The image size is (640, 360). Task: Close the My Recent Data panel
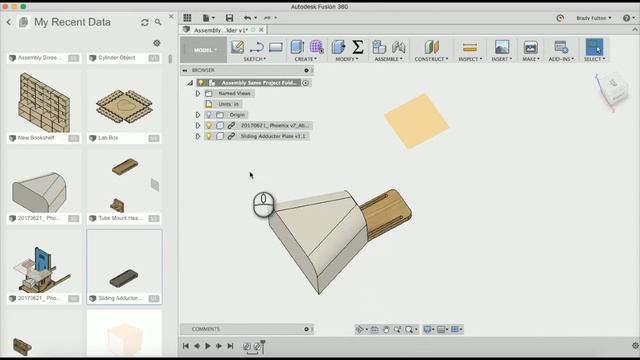click(171, 17)
